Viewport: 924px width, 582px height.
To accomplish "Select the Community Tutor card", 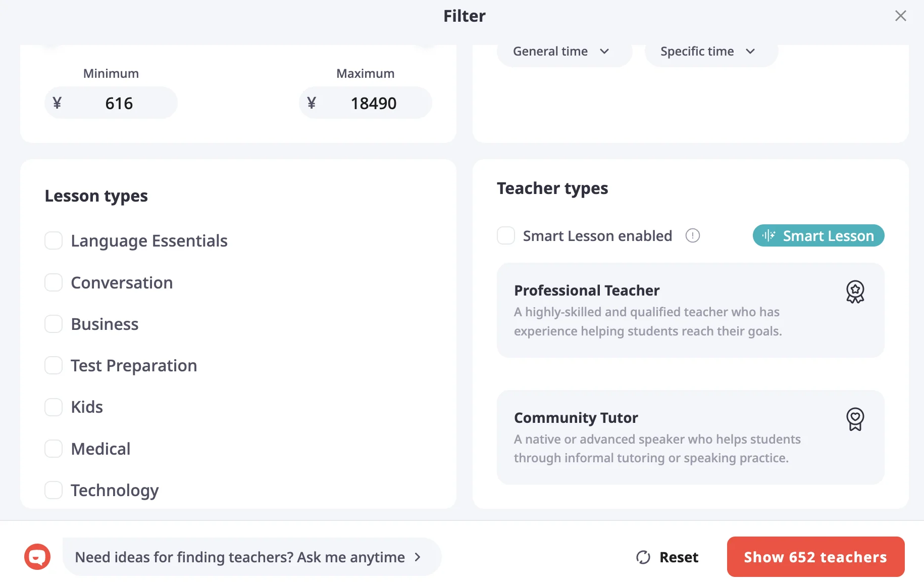I will 690,438.
